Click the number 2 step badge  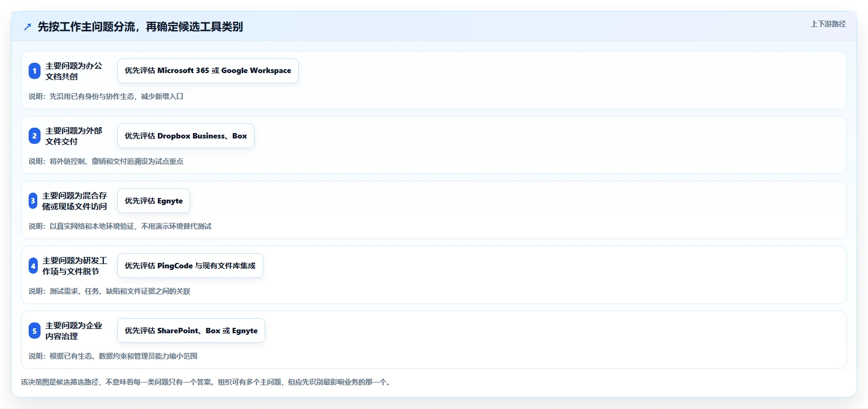35,136
